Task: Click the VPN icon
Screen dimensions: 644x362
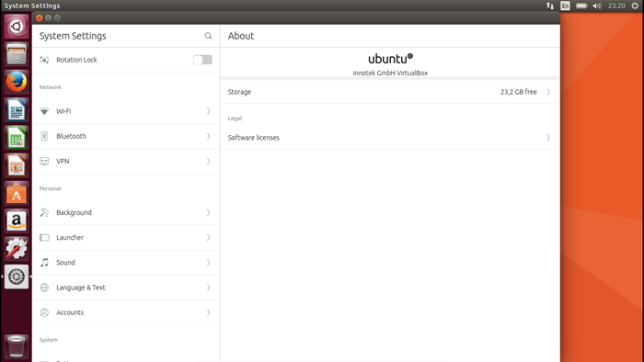Action: 44,161
